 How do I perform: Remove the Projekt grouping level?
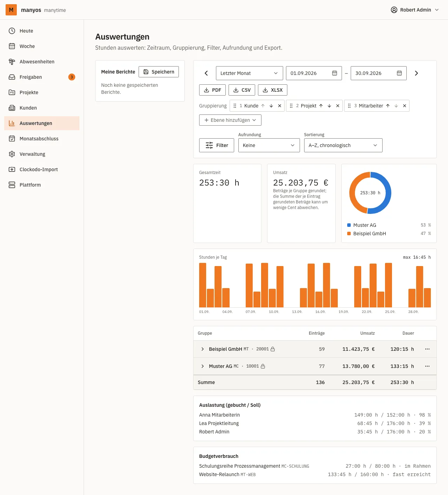[338, 106]
